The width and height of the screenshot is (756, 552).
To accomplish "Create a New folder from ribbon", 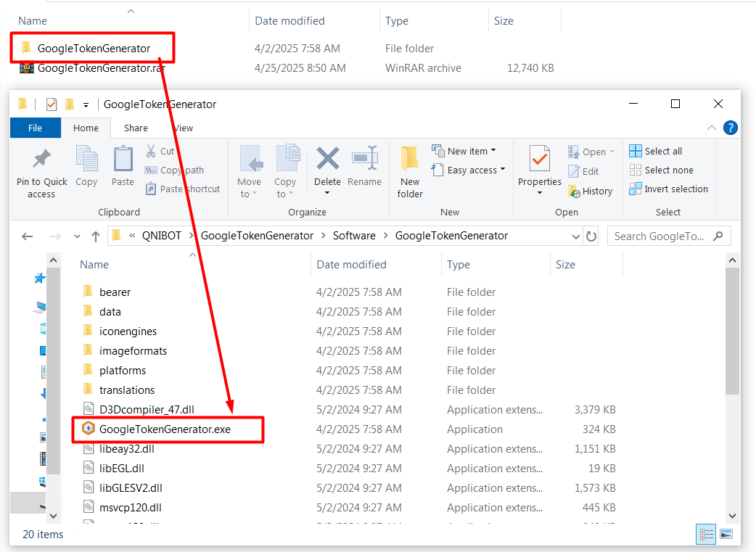I will pos(410,172).
